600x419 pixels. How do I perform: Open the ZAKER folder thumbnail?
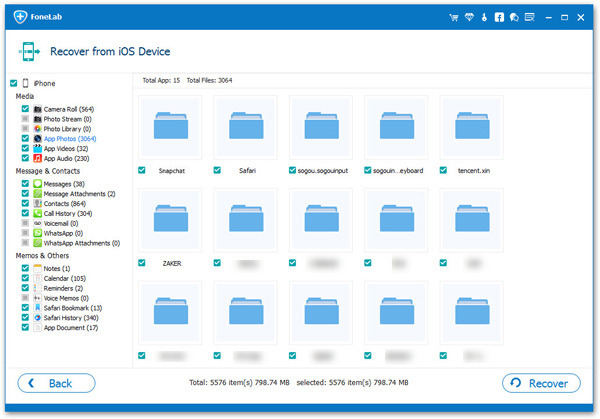(170, 220)
